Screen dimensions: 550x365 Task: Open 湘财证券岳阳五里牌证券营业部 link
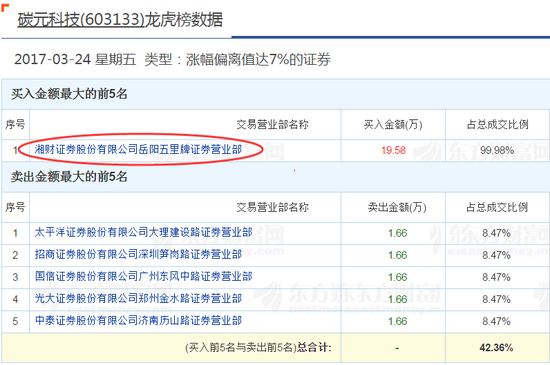pos(138,149)
